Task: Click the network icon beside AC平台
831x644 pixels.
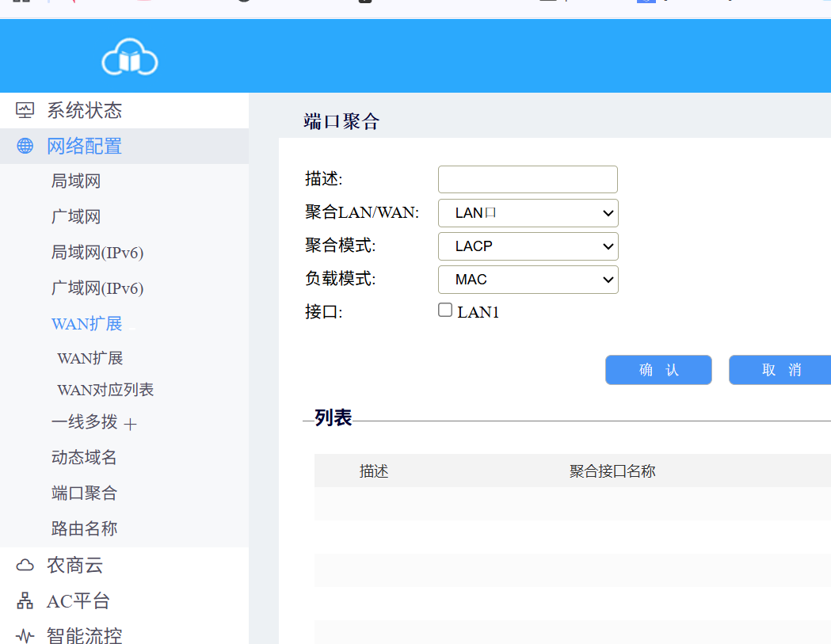Action: (25, 600)
